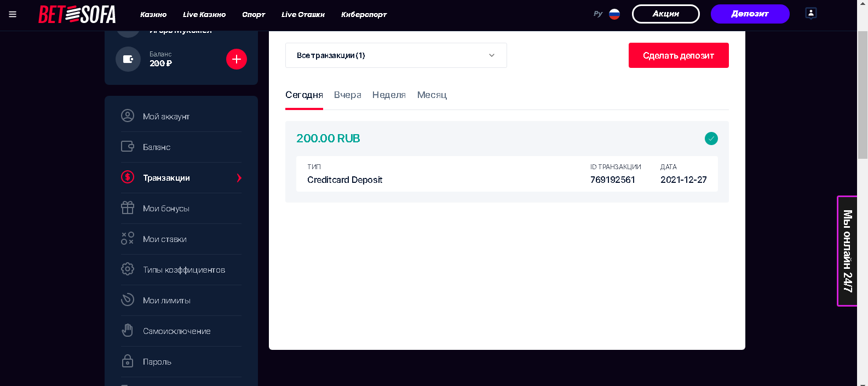868x386 pixels.
Task: Click the red plus add-balance button
Action: click(x=237, y=59)
